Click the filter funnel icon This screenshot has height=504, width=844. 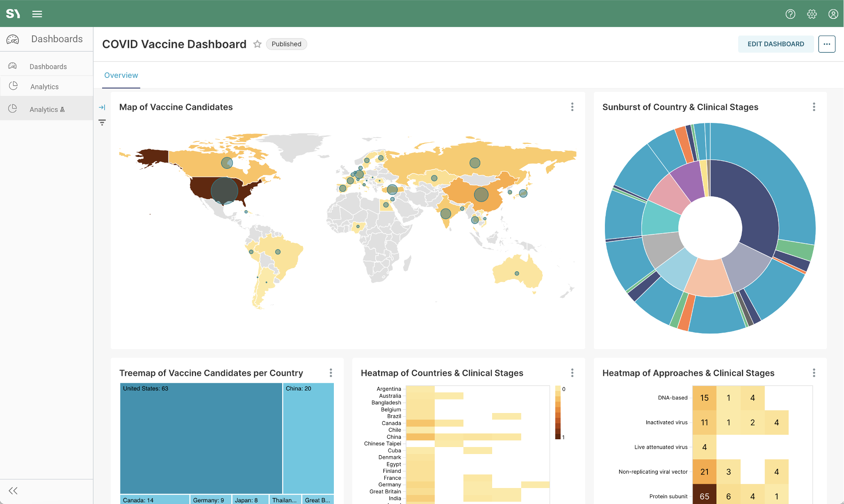tap(102, 122)
